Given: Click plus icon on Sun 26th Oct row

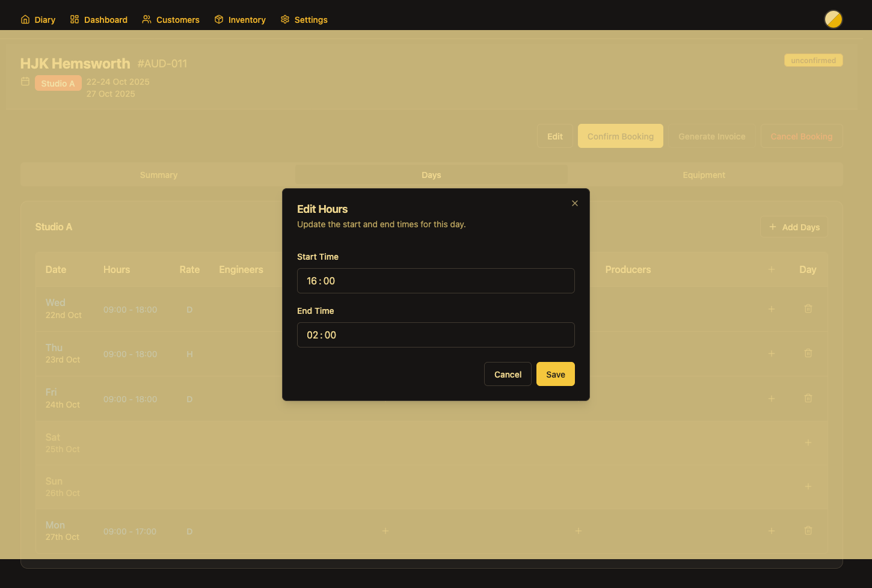Looking at the screenshot, I should [x=808, y=486].
